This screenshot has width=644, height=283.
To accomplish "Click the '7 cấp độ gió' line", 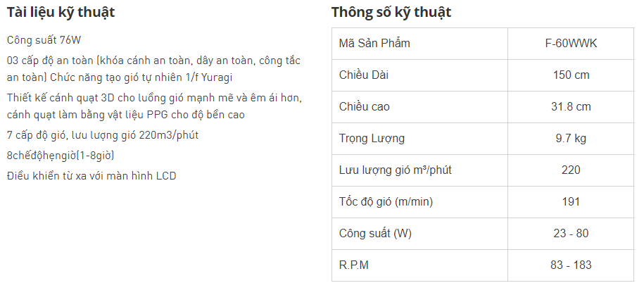I will click(x=103, y=135).
